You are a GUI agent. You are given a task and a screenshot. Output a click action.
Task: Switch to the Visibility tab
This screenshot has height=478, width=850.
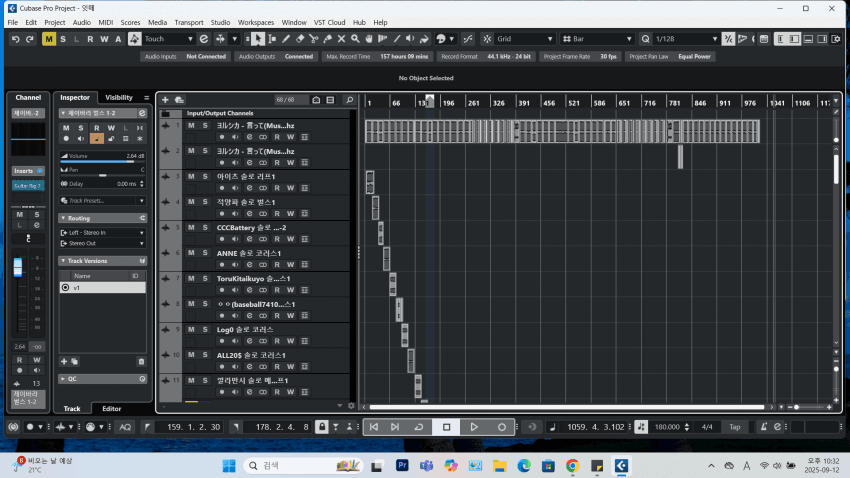119,98
